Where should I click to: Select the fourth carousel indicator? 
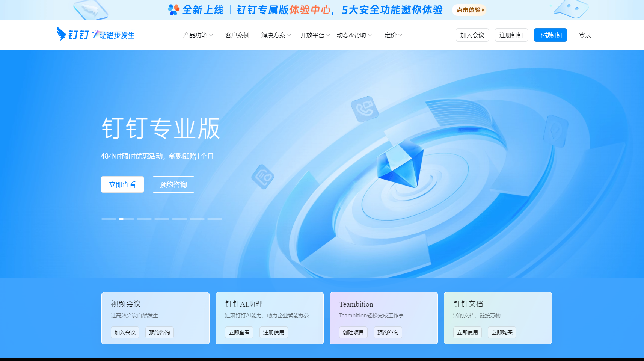162,219
